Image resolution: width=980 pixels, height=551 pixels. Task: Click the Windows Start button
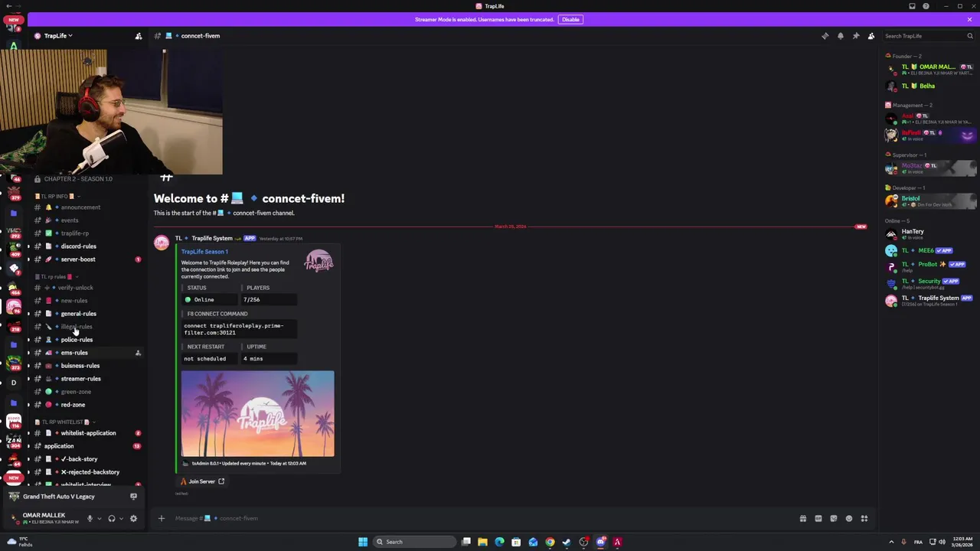(x=363, y=542)
